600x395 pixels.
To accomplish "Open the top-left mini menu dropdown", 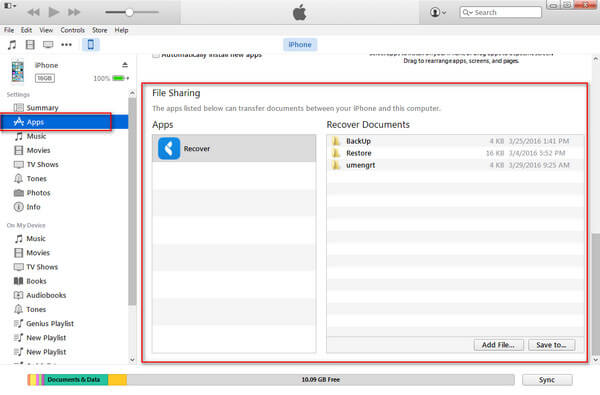I will [x=10, y=6].
